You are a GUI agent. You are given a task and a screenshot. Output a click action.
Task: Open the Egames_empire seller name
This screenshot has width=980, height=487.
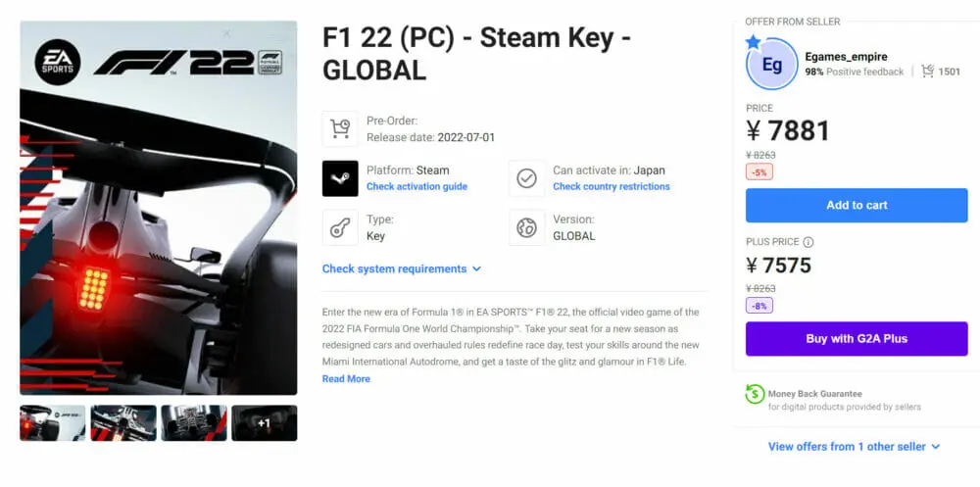(x=847, y=57)
